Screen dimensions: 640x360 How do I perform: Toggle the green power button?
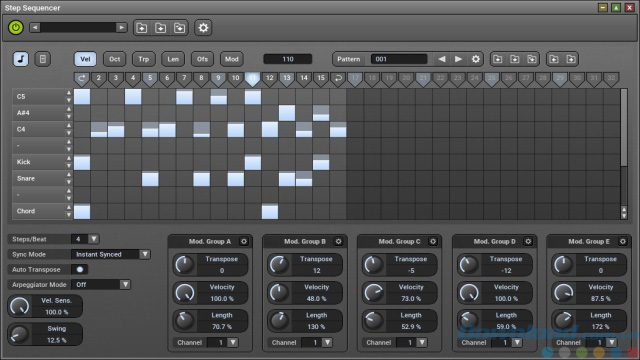coord(16,27)
